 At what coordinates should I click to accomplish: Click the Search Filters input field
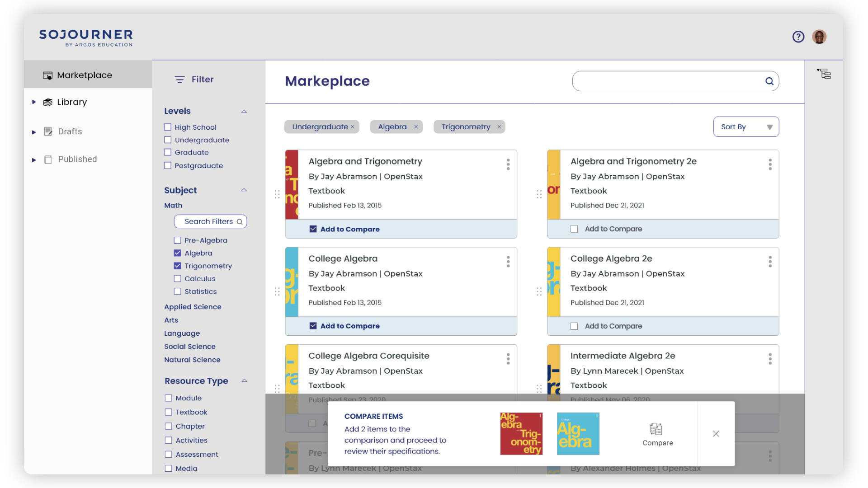(210, 222)
